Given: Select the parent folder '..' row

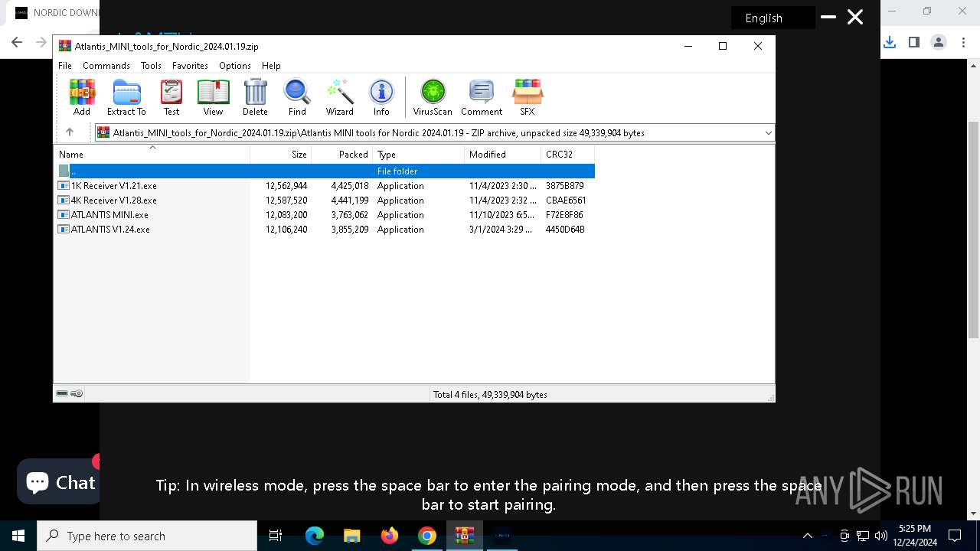Looking at the screenshot, I should click(x=325, y=171).
